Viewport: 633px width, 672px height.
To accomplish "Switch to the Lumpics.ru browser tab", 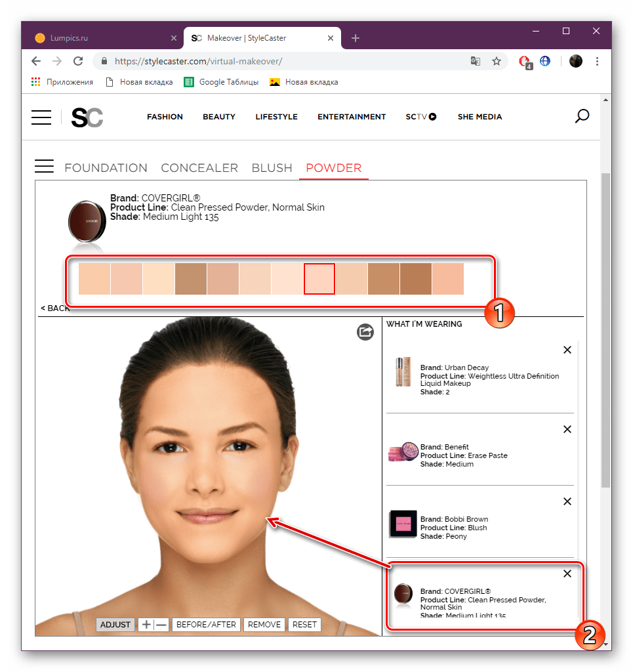I will click(x=104, y=38).
